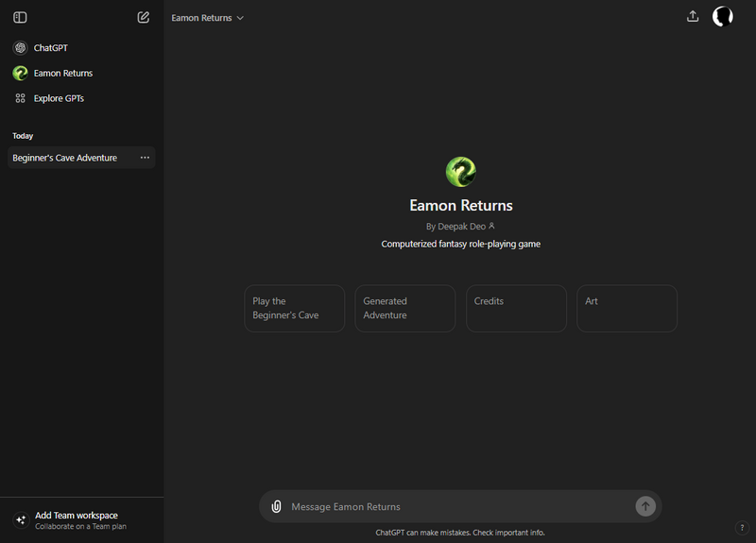Click the Collaborate on a Team plan text
The image size is (756, 543).
tap(80, 526)
